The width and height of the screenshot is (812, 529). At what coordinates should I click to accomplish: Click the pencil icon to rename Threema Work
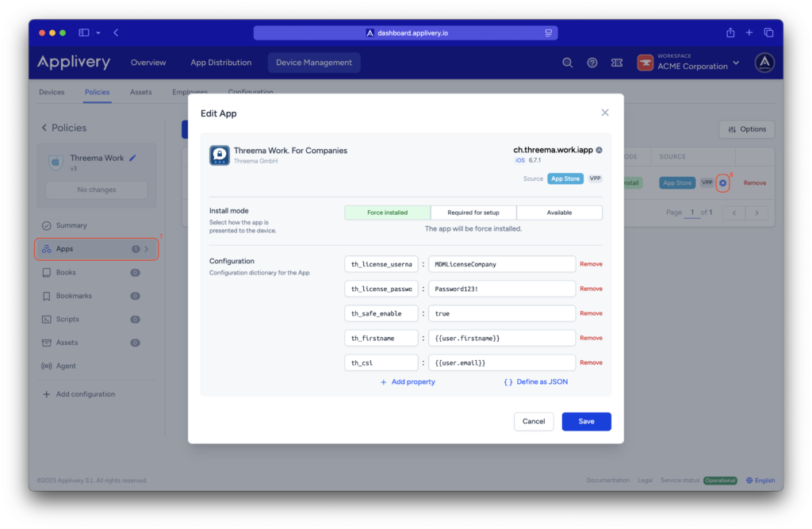(x=133, y=158)
